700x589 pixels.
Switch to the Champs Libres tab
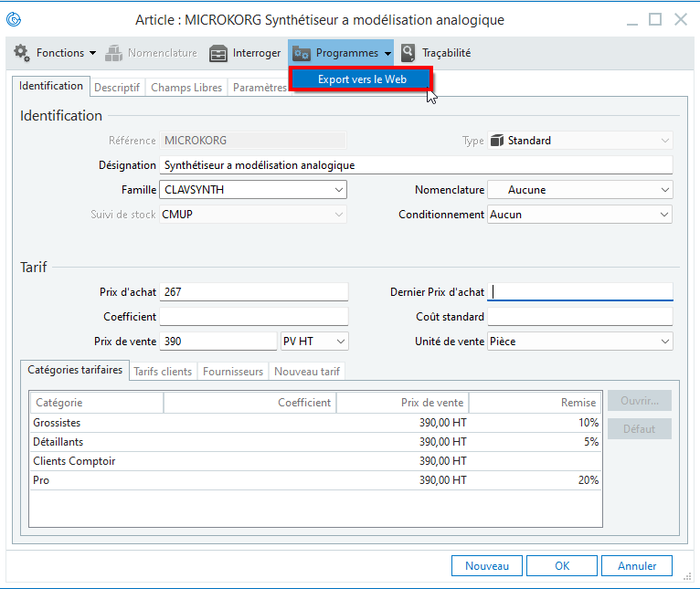click(x=186, y=88)
